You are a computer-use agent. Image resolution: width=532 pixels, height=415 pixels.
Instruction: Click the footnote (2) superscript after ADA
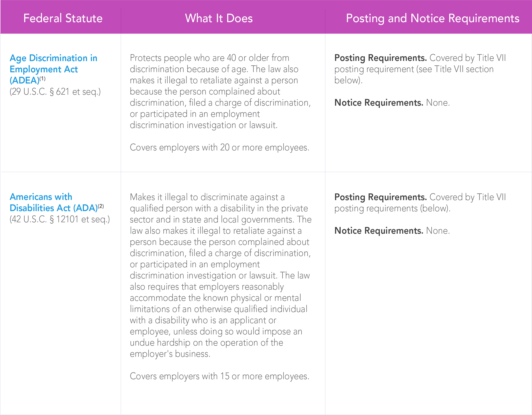(x=101, y=206)
